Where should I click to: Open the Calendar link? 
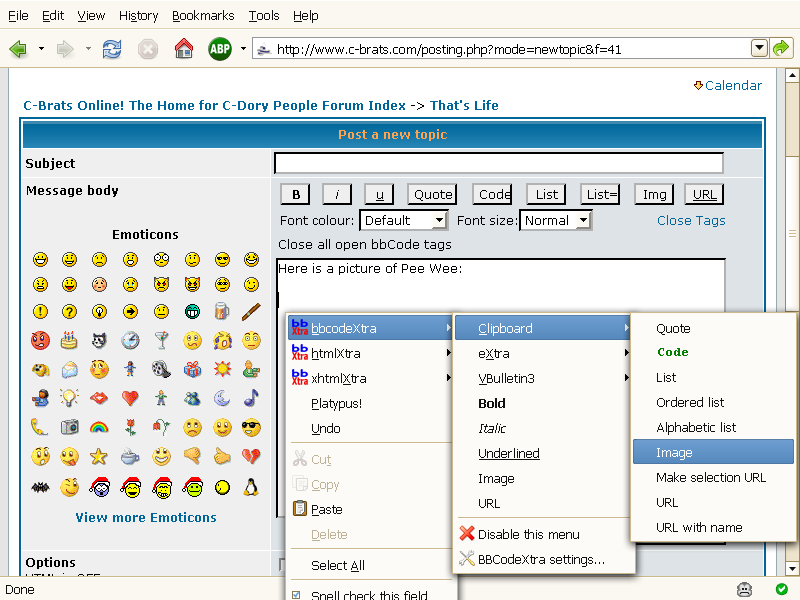click(733, 85)
